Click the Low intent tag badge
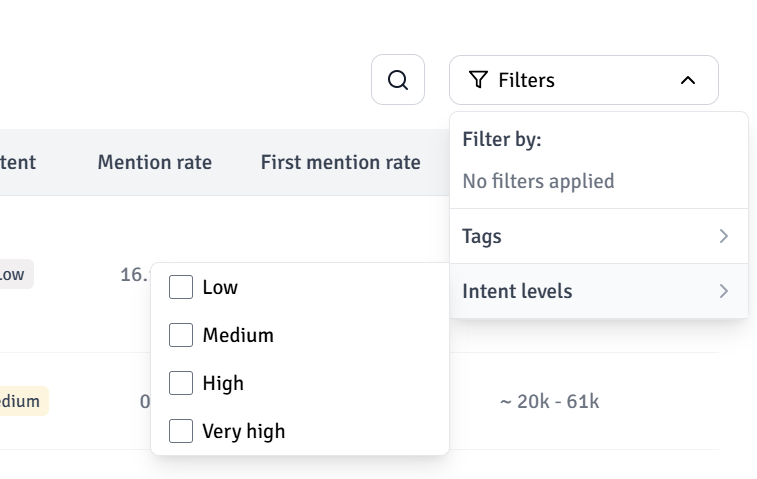 coord(14,274)
